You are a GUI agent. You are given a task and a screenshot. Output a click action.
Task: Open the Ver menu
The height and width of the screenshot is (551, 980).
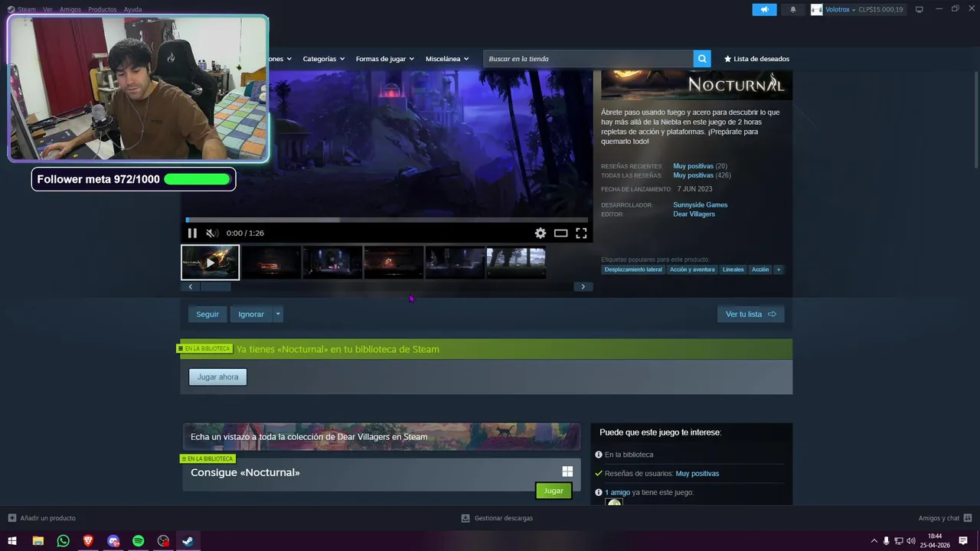tap(47, 9)
